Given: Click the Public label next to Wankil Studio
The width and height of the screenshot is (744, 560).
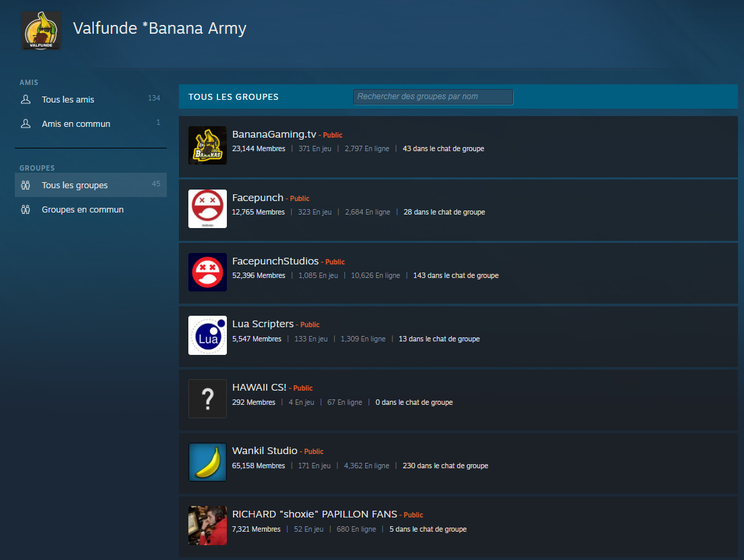Looking at the screenshot, I should (314, 452).
